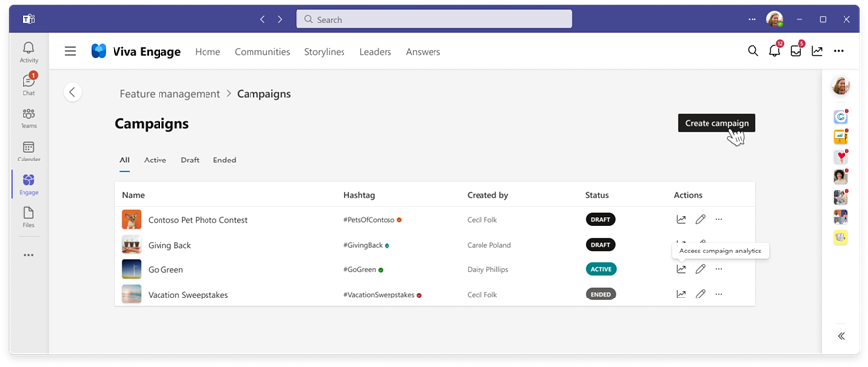Click the Teams logo in title bar
868x367 pixels.
click(28, 20)
